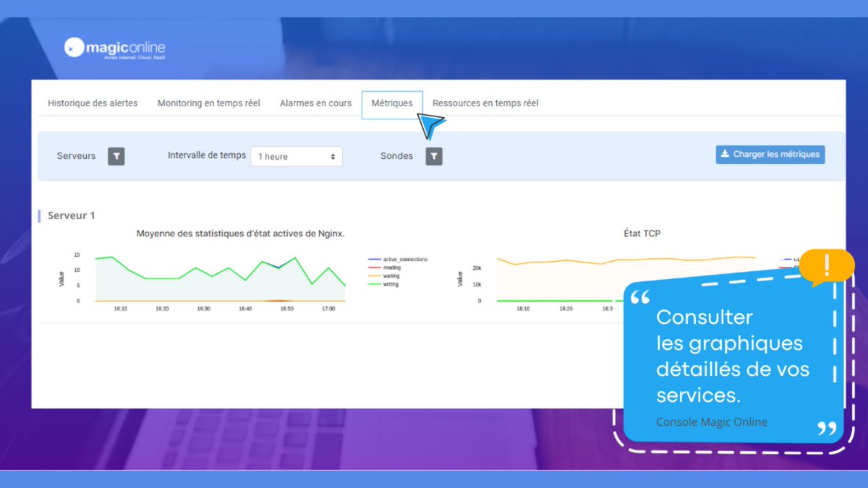Click the Magic Online logo

click(117, 47)
